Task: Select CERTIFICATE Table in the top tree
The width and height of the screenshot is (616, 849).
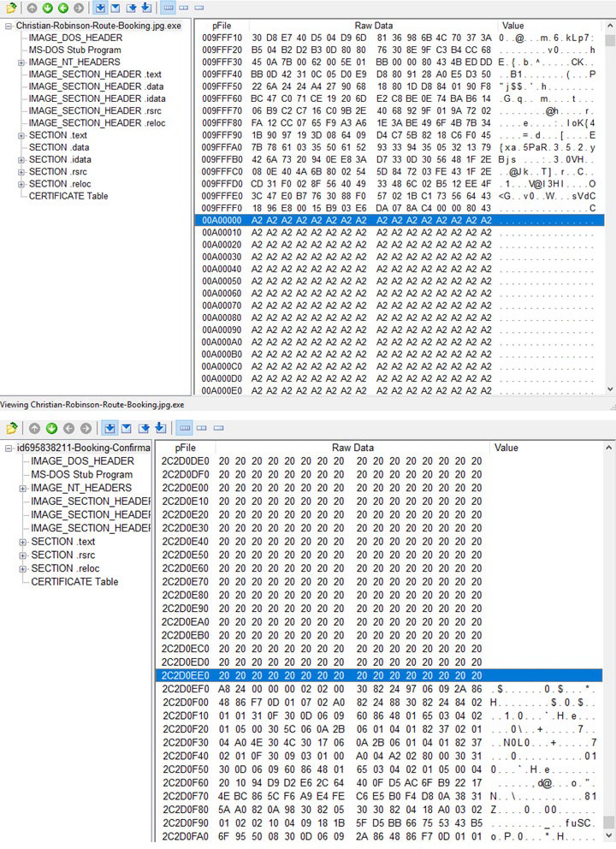Action: (68, 196)
